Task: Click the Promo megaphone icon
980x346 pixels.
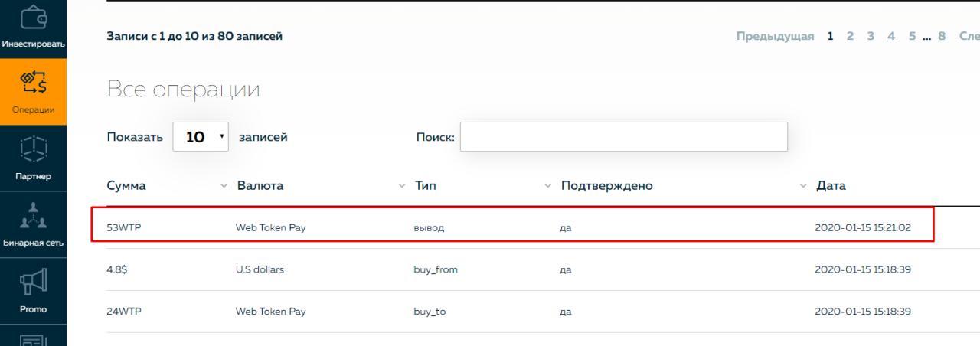Action: pyautogui.click(x=33, y=283)
